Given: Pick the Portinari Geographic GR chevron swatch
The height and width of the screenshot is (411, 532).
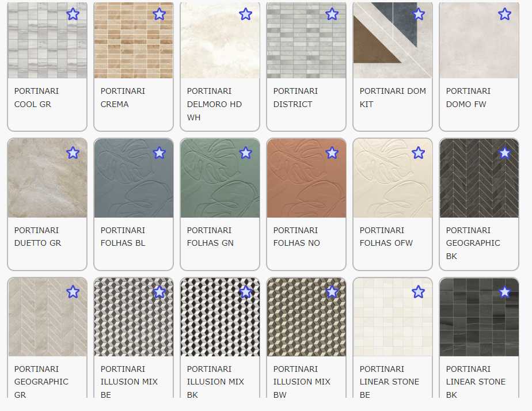Looking at the screenshot, I should (47, 318).
